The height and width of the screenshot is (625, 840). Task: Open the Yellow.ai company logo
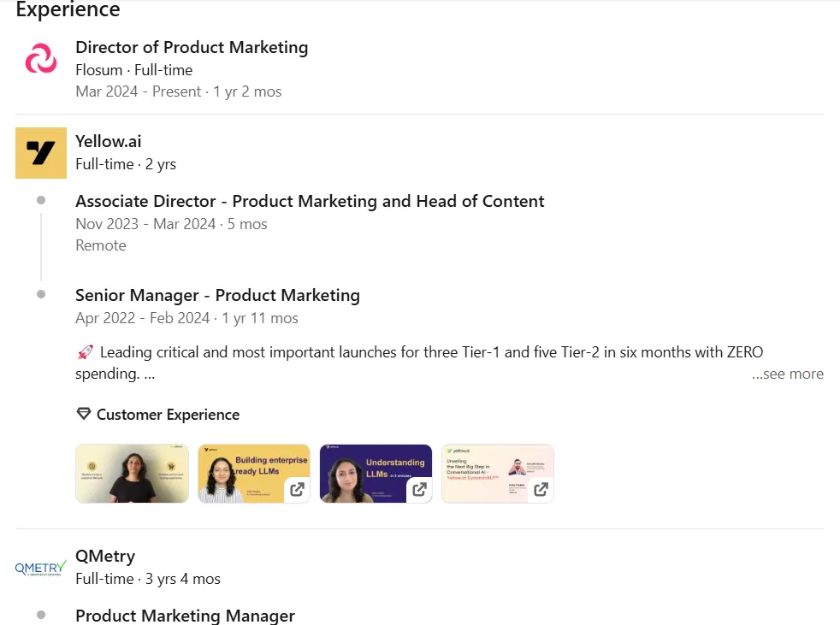click(41, 153)
